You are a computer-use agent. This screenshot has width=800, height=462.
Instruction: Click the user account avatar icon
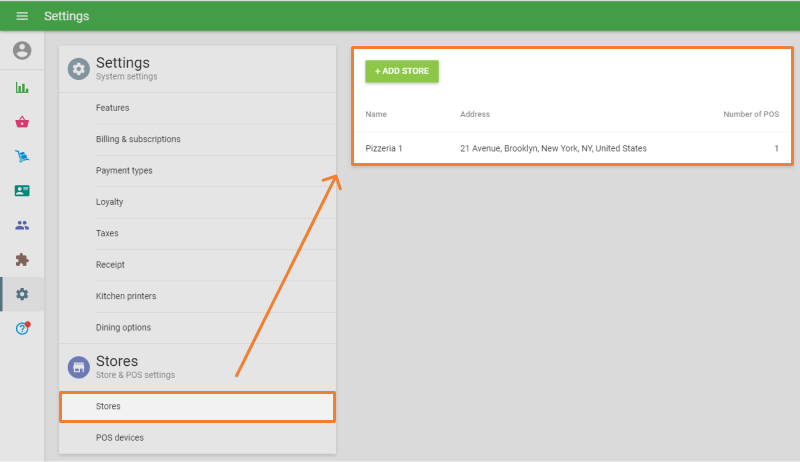[x=22, y=51]
